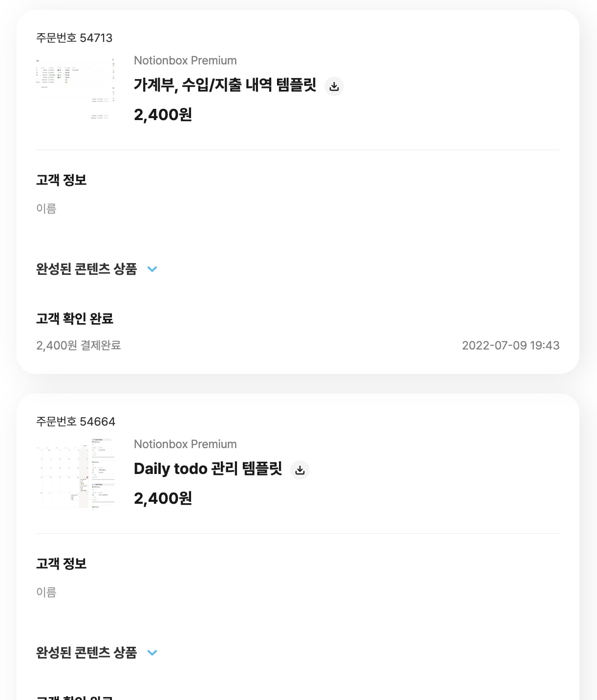
Task: Open the 가계부, 수입/지출 내역 템플릿 title
Action: (225, 85)
